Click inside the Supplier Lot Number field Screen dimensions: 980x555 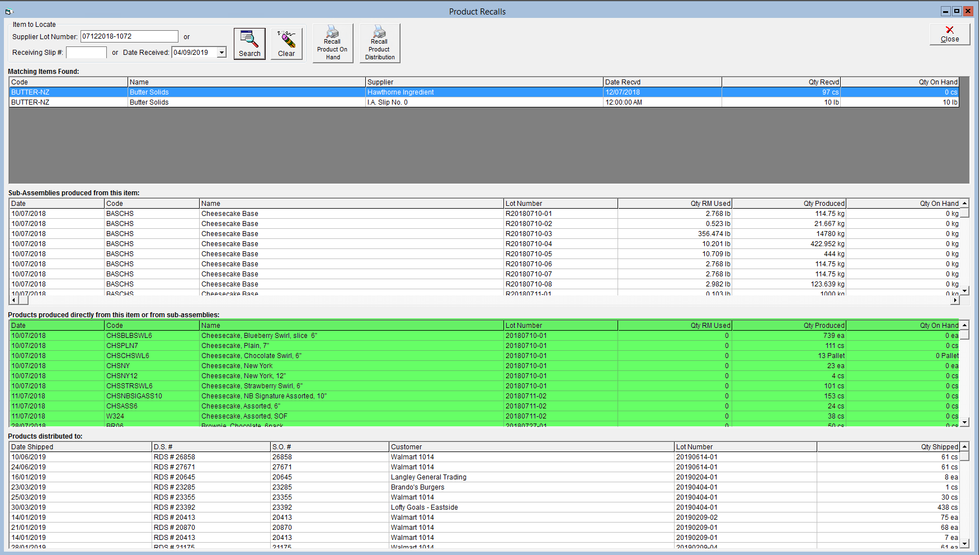coord(129,36)
